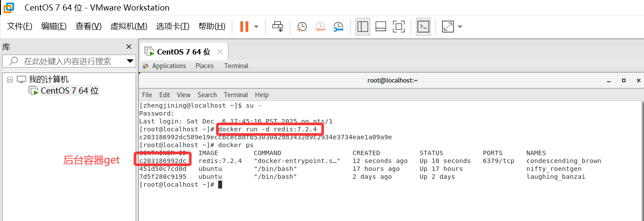This screenshot has height=221, width=644.
Task: Click container name laughing_banzai
Action: pos(556,177)
